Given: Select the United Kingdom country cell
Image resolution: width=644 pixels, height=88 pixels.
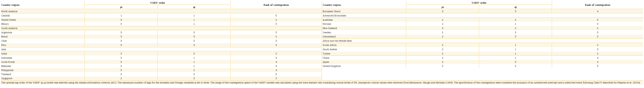Looking at the screenshot, I should point(332,66).
